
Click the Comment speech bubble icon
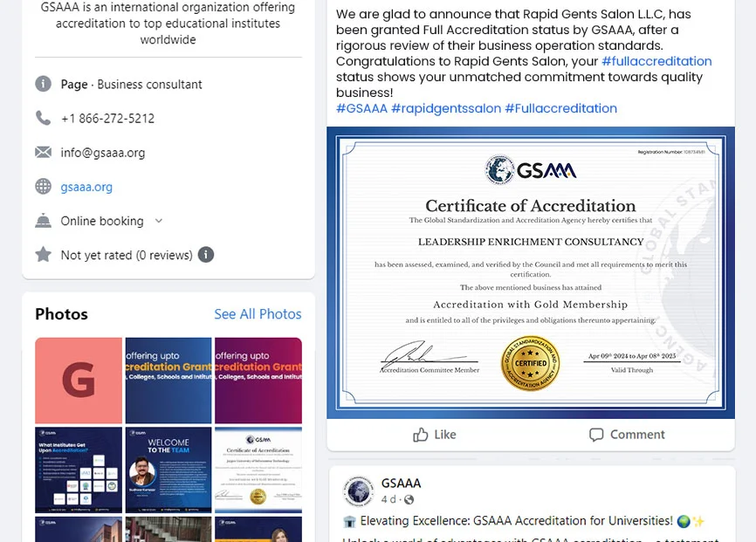(x=596, y=435)
